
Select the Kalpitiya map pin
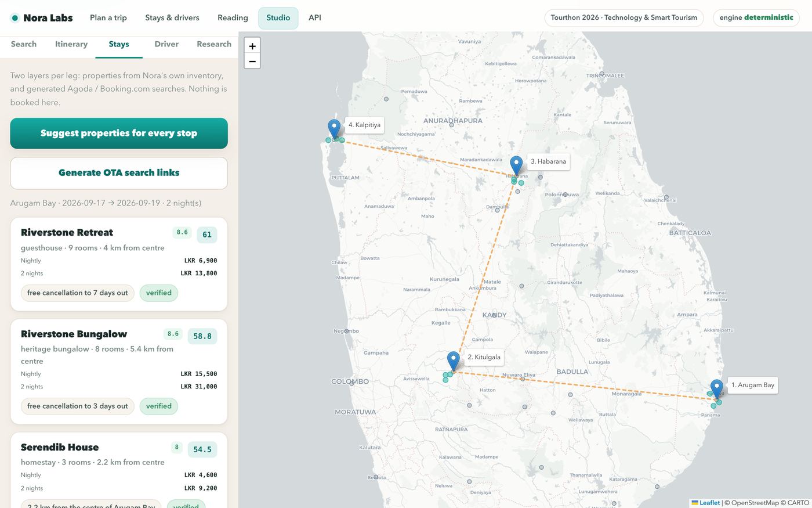(334, 129)
